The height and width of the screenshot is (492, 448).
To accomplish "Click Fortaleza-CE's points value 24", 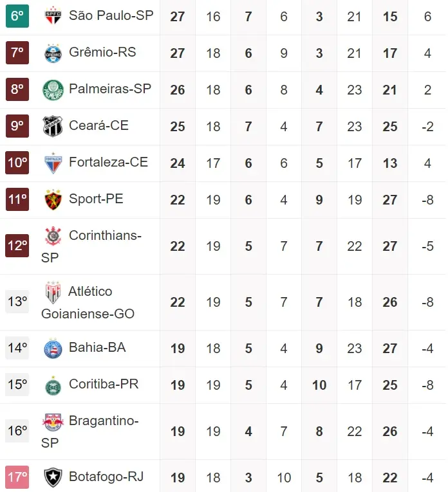I will (x=178, y=163).
